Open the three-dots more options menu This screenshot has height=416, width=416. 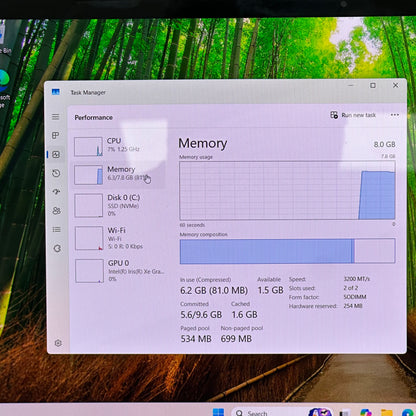pyautogui.click(x=395, y=115)
